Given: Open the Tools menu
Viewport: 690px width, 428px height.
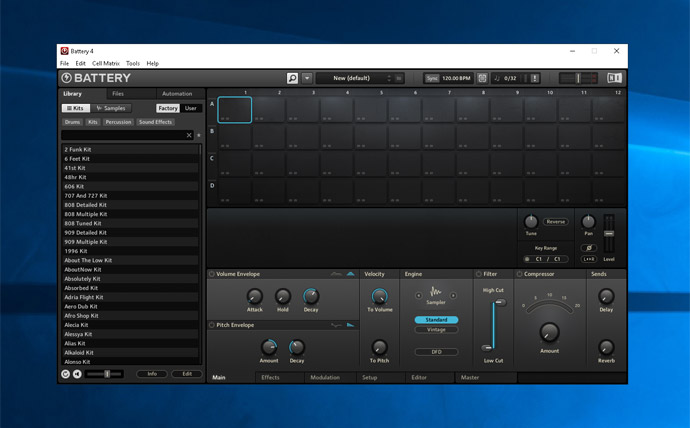Looking at the screenshot, I should [x=133, y=63].
